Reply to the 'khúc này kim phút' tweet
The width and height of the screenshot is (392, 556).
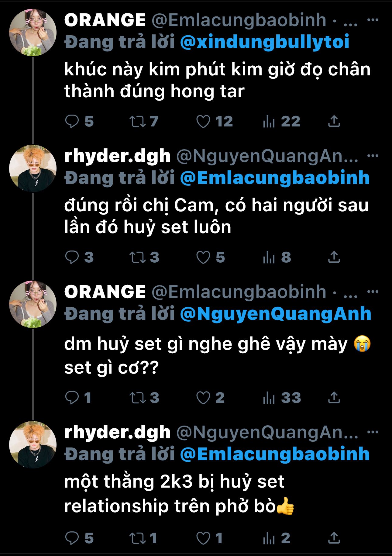click(x=72, y=122)
